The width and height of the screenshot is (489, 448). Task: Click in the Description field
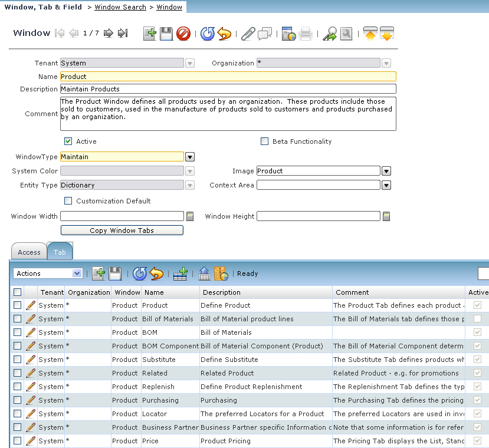228,89
